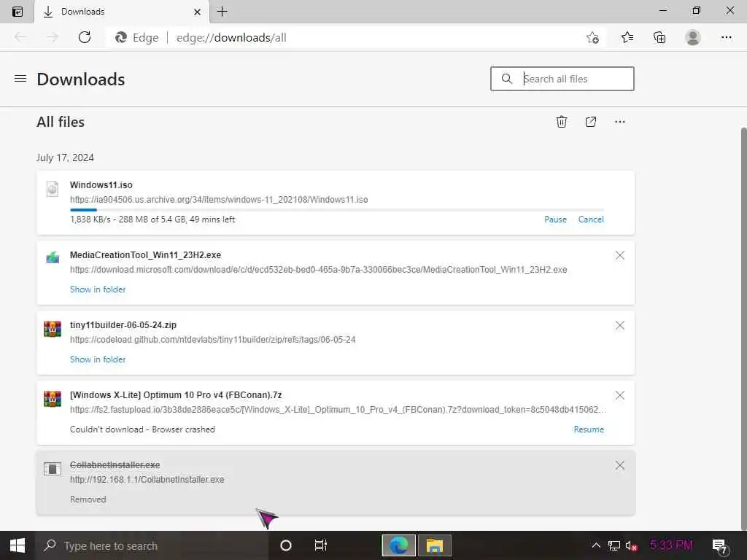Image resolution: width=747 pixels, height=560 pixels.
Task: Click the Optimum 10 Pro v4 file name
Action: [x=176, y=394]
